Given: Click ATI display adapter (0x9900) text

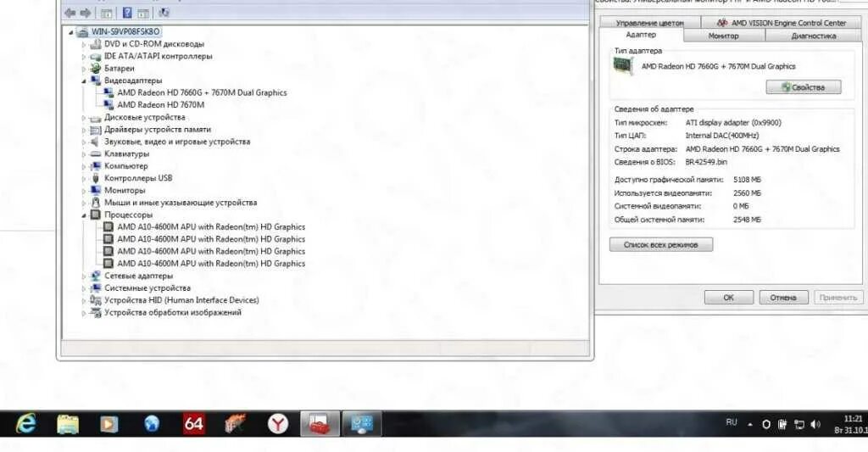Looking at the screenshot, I should 733,123.
